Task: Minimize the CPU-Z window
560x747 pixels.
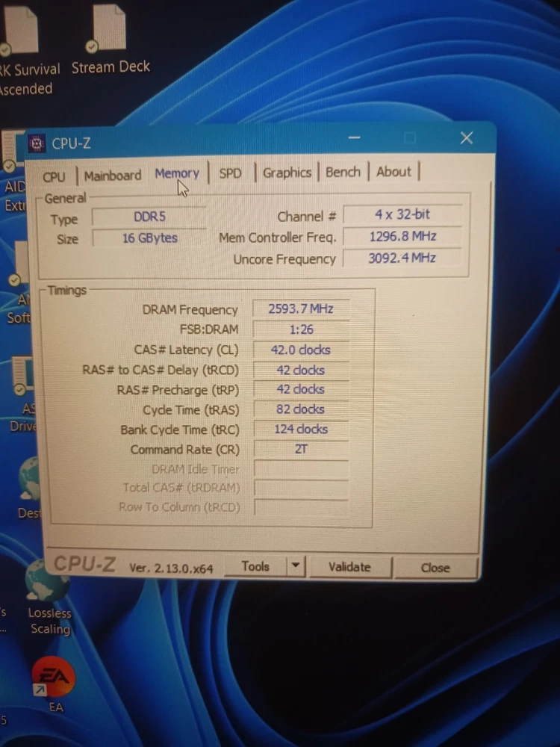Action: pyautogui.click(x=354, y=138)
